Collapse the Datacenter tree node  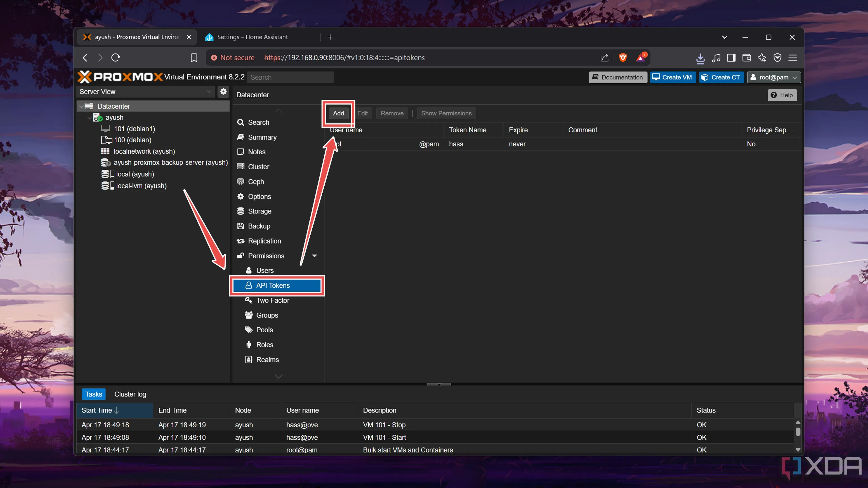tap(81, 106)
